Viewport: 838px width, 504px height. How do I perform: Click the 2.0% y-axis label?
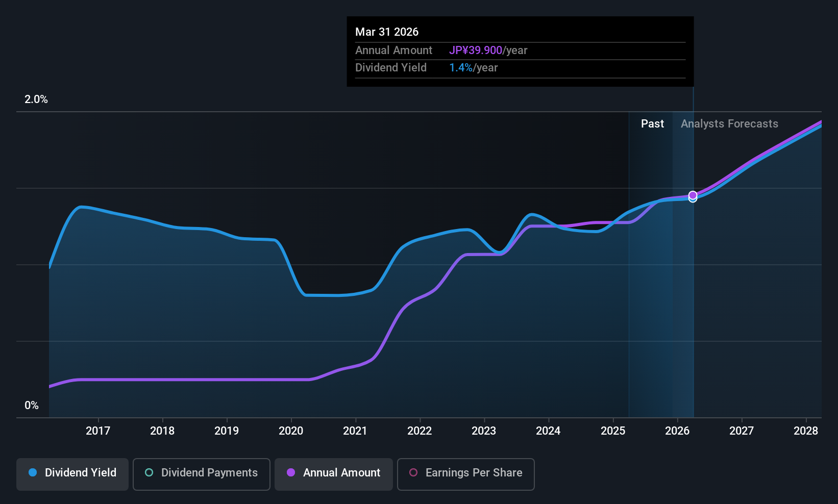tap(36, 99)
